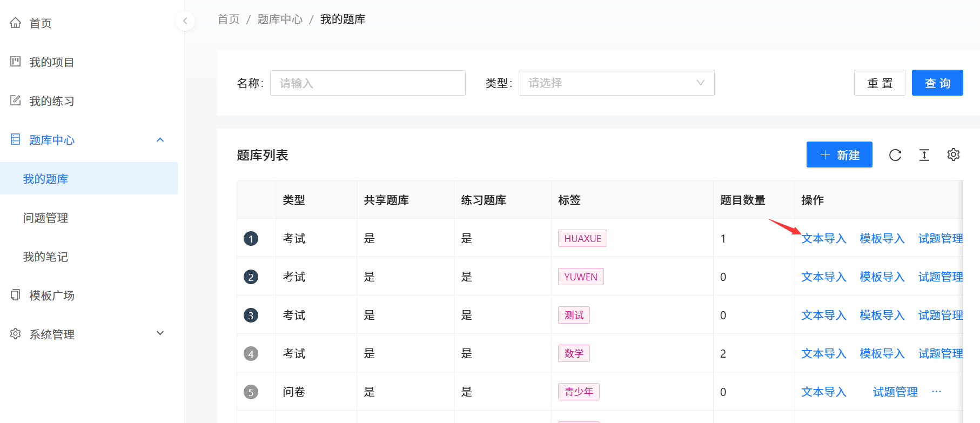The image size is (980, 423).
Task: Click the HUAXUE tag
Action: 582,238
